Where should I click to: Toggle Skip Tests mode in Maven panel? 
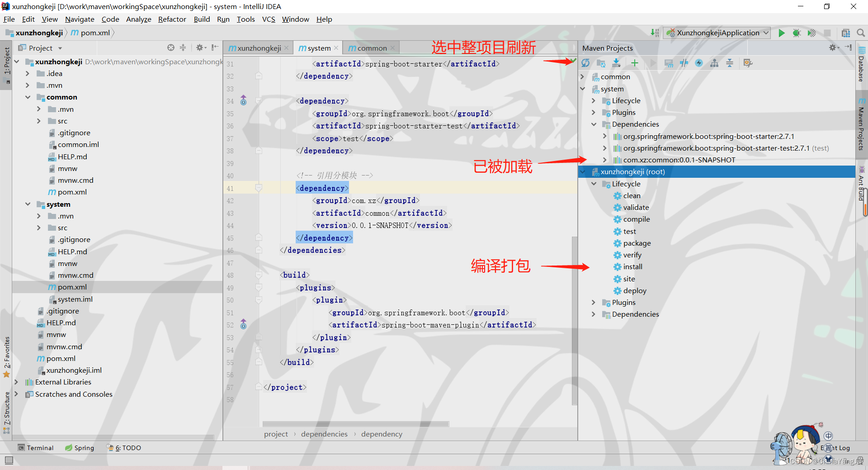(x=684, y=63)
